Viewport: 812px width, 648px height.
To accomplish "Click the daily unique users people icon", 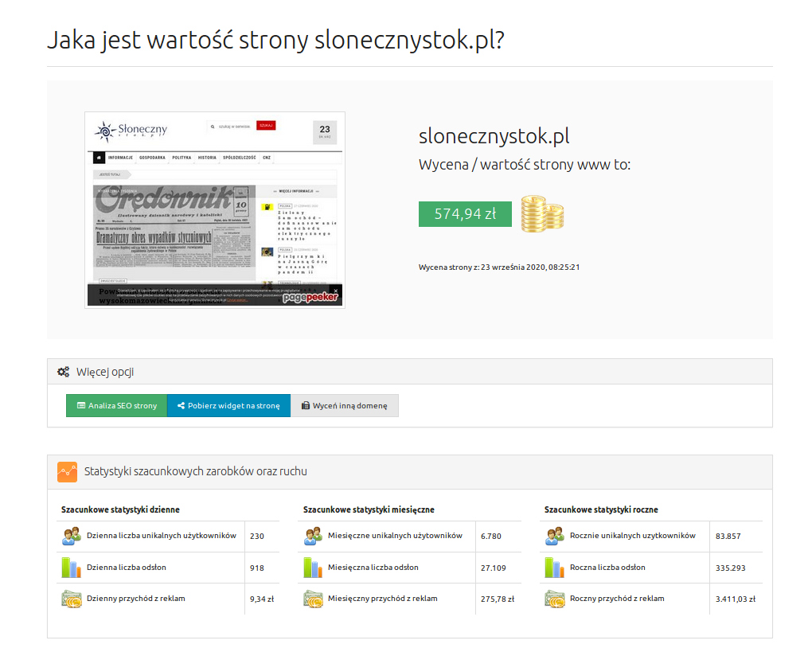I will [x=72, y=537].
